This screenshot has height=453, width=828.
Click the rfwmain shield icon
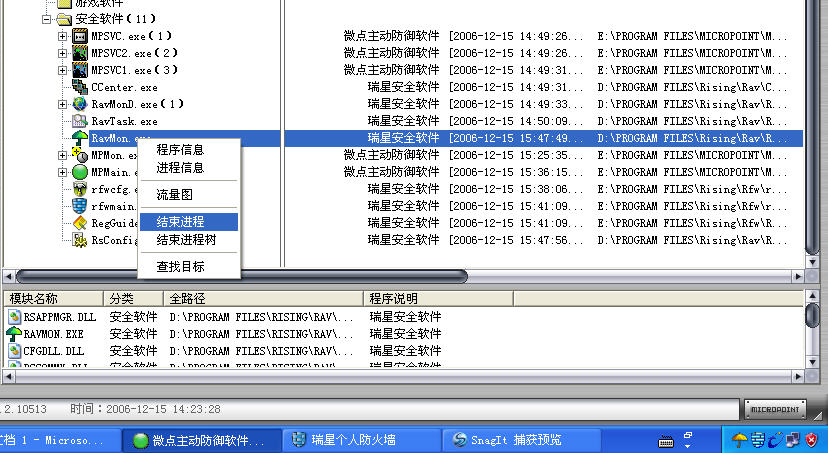click(x=80, y=205)
